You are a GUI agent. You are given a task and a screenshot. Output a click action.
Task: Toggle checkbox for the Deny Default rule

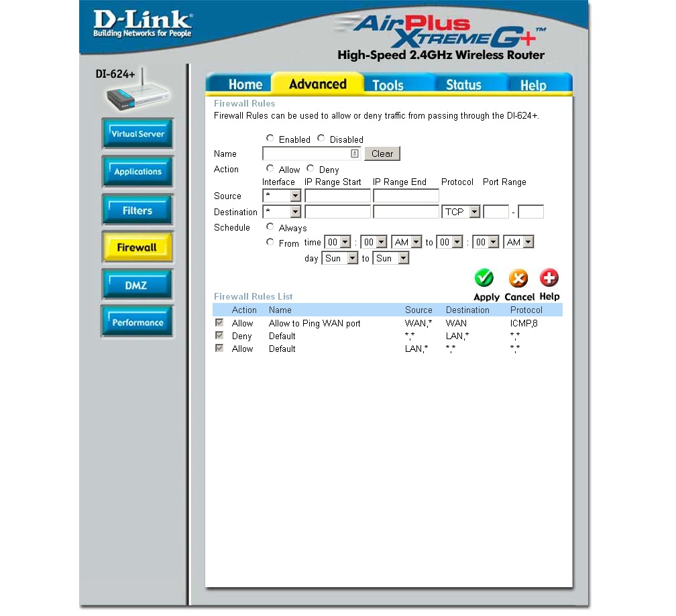coord(219,335)
